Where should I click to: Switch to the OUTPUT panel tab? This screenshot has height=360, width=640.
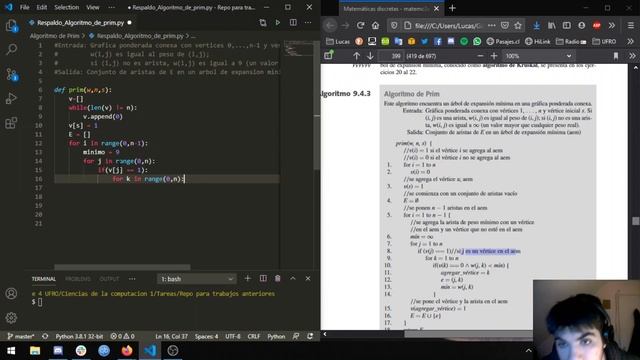click(109, 279)
